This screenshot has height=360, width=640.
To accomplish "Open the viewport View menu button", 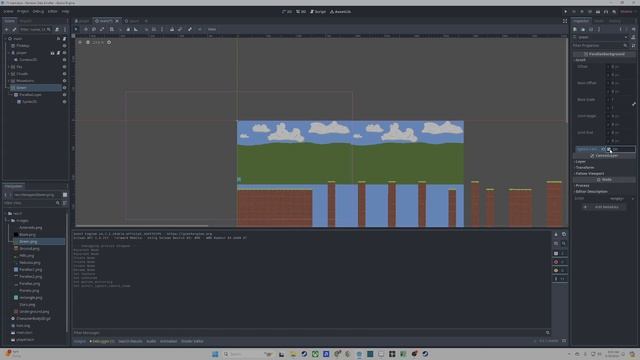I will (212, 29).
